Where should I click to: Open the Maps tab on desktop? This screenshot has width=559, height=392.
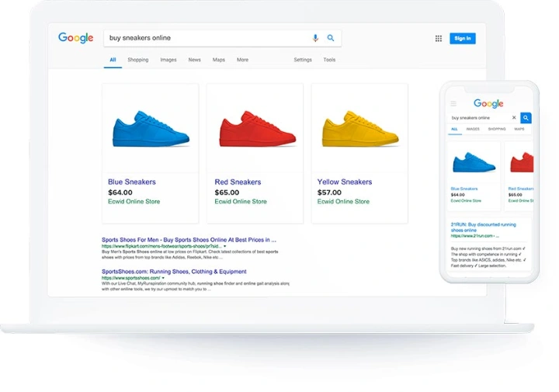coord(218,60)
